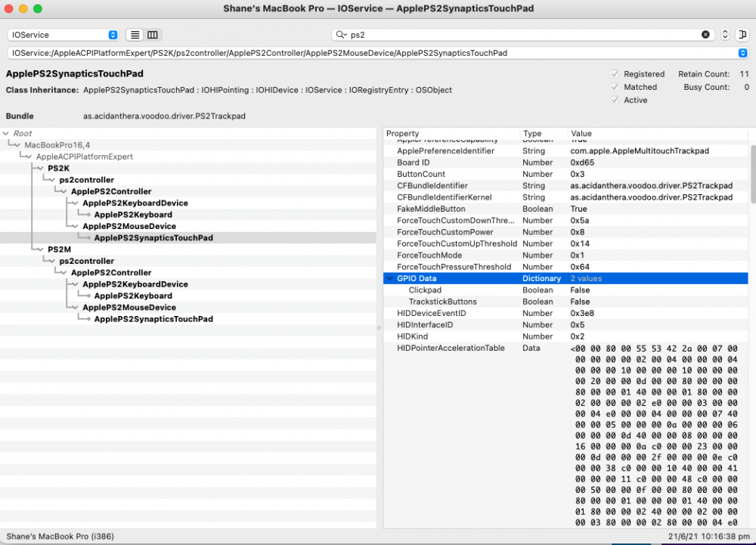Open path history dropdown arrow

click(742, 53)
